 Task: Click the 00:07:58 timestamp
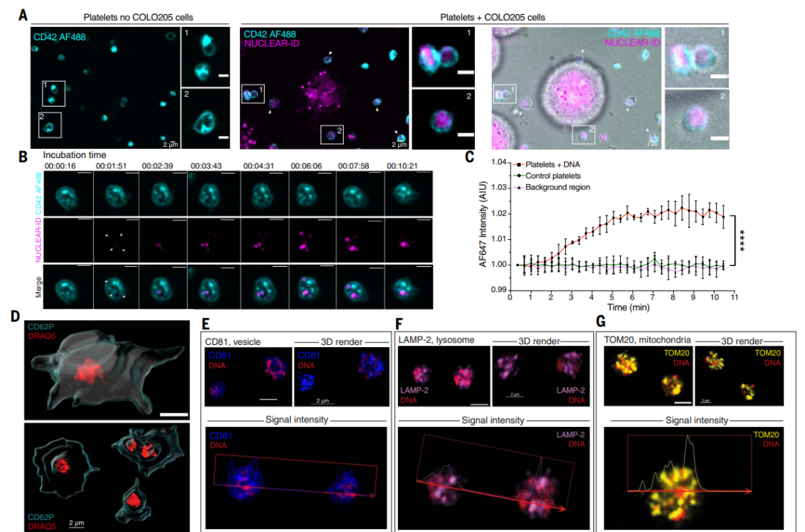354,166
